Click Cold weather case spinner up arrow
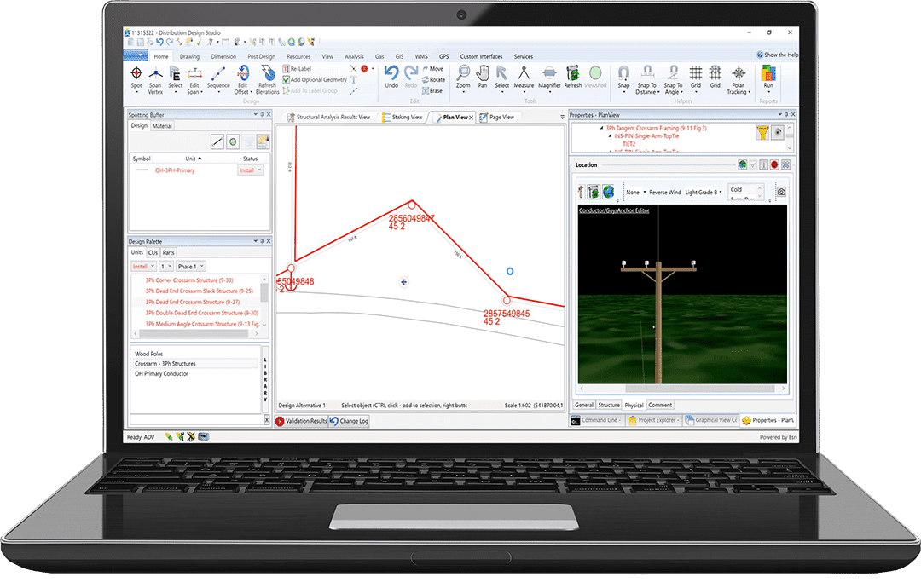The width and height of the screenshot is (921, 588). [760, 187]
